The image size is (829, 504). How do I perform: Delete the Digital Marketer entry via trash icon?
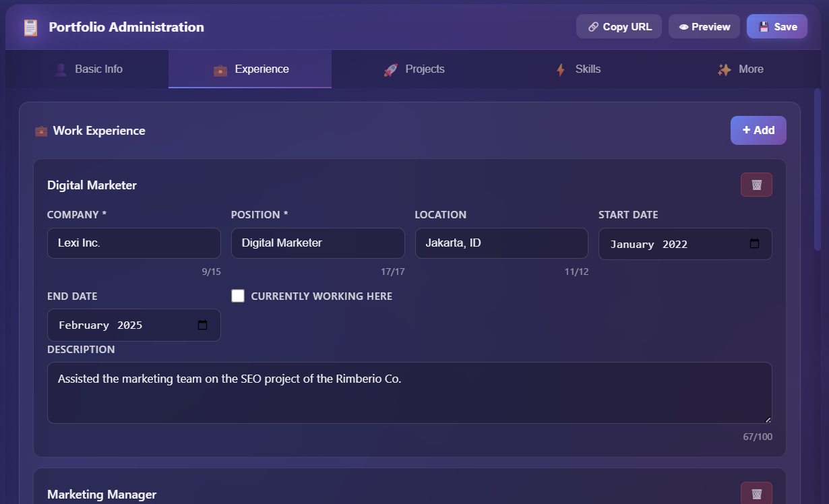(x=756, y=184)
